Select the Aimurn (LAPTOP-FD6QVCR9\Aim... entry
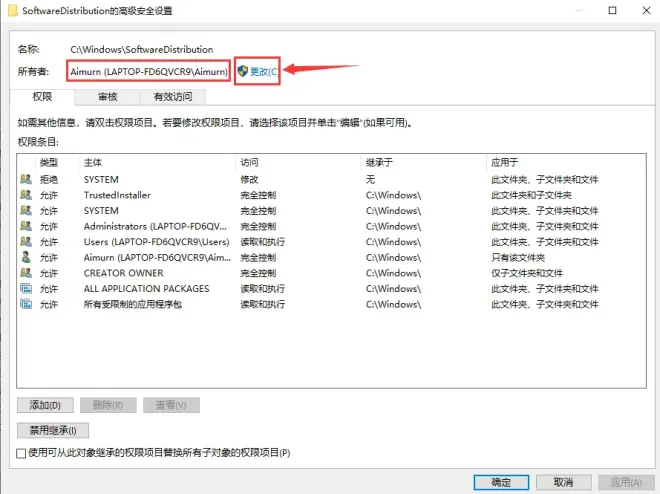This screenshot has height=494, width=660. pos(157,257)
